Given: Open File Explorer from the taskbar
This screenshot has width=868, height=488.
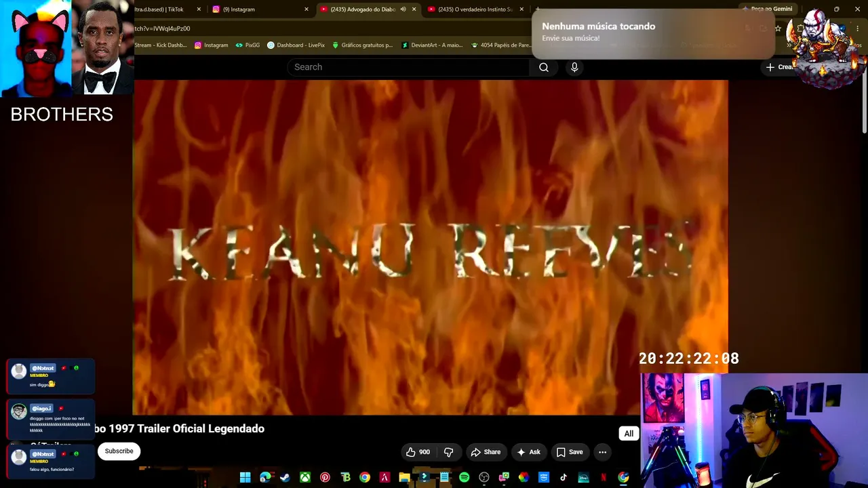Looking at the screenshot, I should pyautogui.click(x=404, y=478).
